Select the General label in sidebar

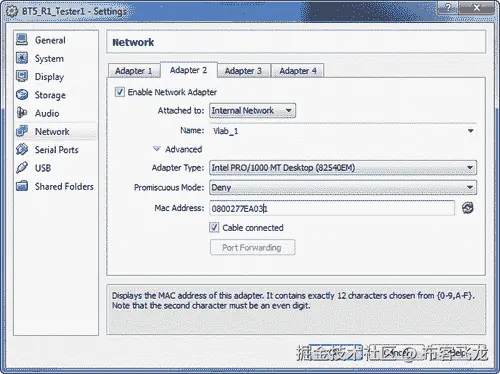(x=50, y=40)
